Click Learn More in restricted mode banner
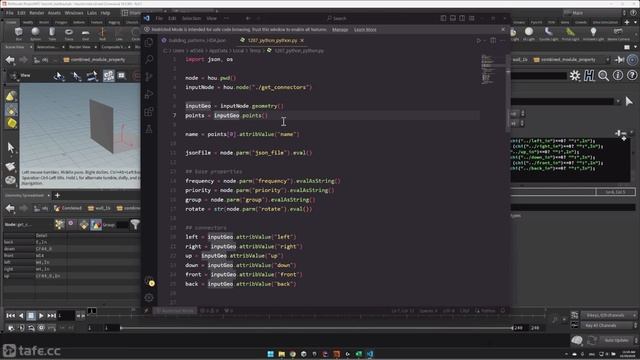Image resolution: width=640 pixels, height=360 pixels. pyautogui.click(x=365, y=29)
